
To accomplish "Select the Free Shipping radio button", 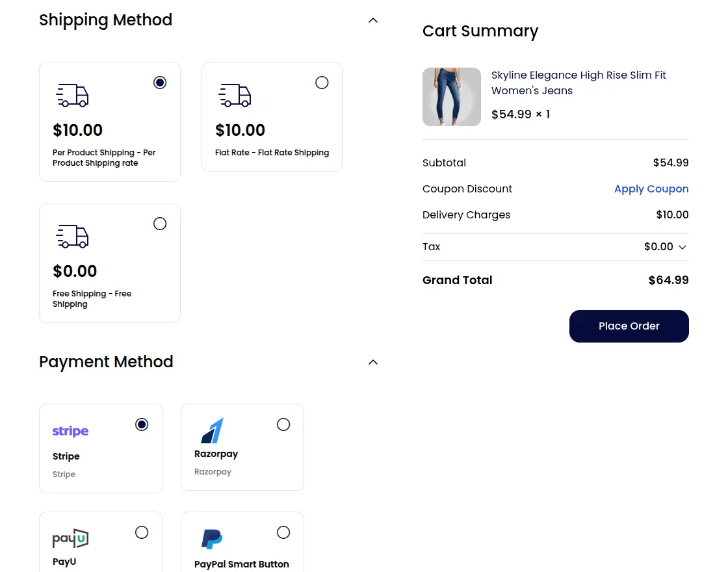I will [x=160, y=224].
